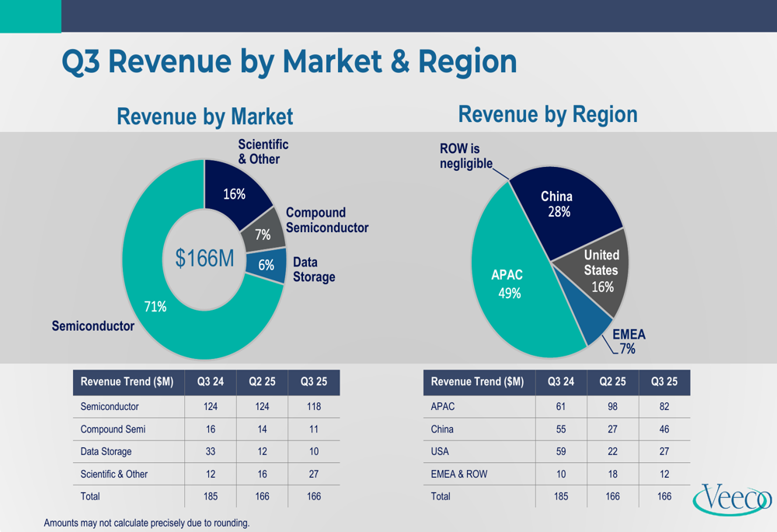Select the Q2 25 column header in region table

(612, 381)
